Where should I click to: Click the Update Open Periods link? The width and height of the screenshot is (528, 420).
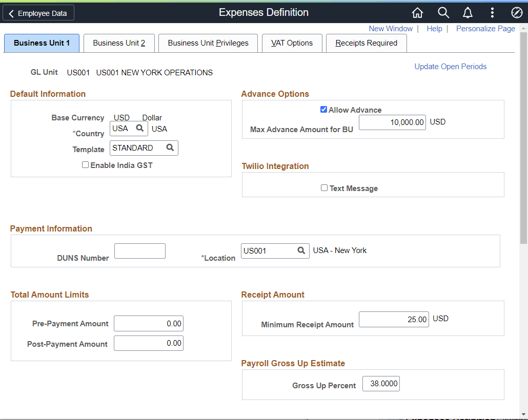point(450,66)
